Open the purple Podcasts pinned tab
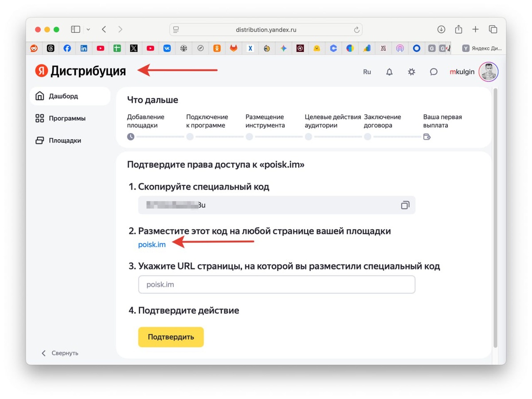This screenshot has width=532, height=399. pos(400,48)
